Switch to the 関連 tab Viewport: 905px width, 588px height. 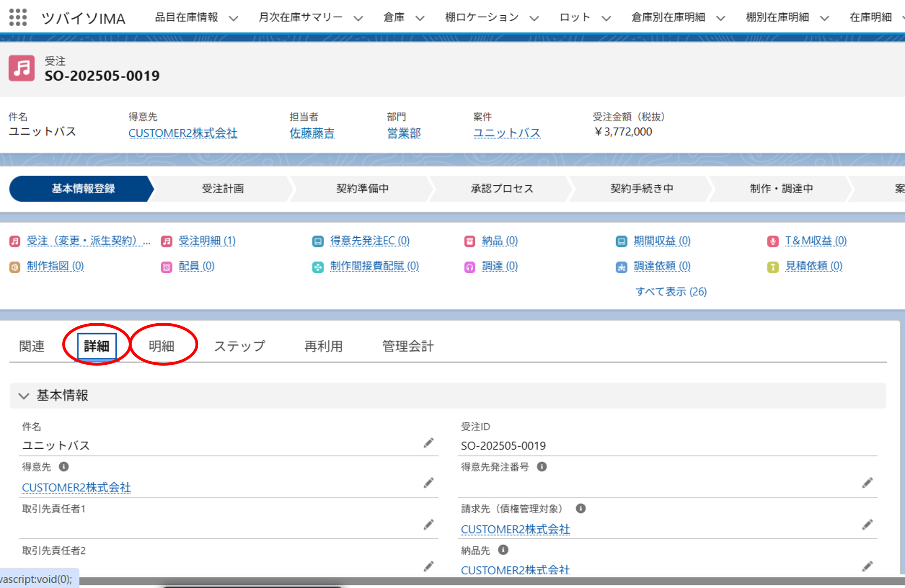(32, 346)
